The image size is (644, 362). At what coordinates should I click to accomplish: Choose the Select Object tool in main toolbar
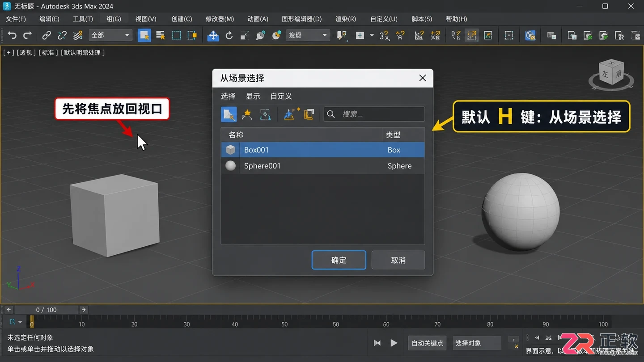[x=144, y=35]
